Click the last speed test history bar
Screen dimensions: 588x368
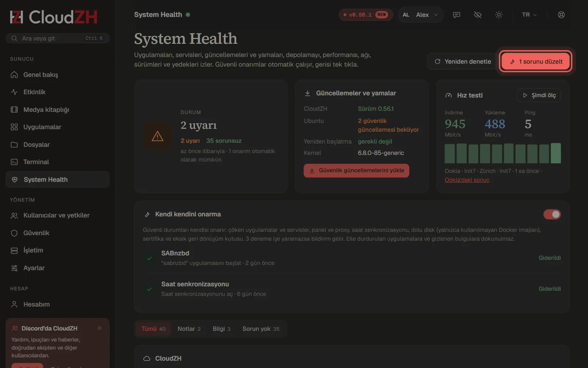click(556, 153)
